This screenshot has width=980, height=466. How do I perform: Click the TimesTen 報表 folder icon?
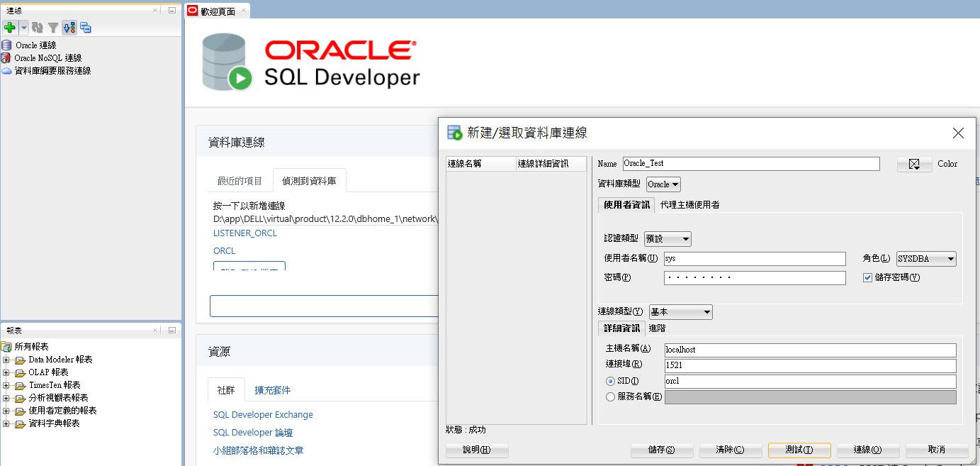(x=20, y=385)
